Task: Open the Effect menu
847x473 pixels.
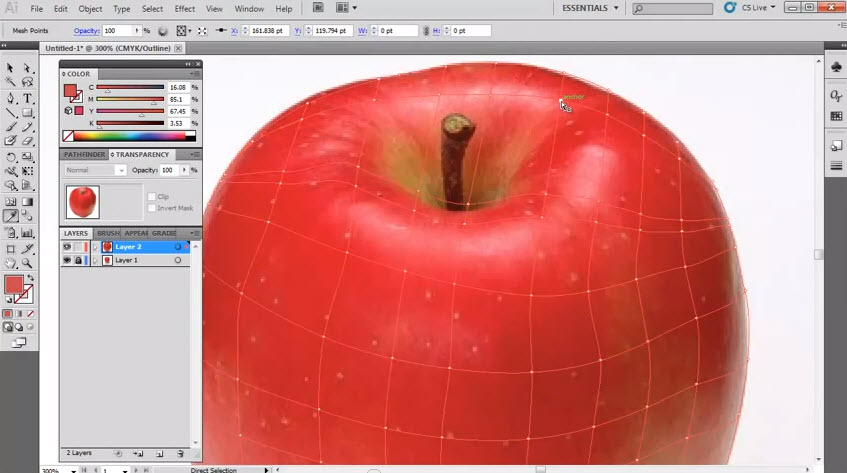Action: [184, 9]
